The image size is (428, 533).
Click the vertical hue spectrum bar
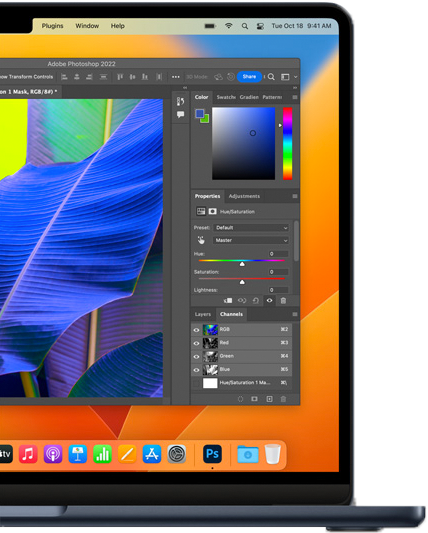point(288,143)
